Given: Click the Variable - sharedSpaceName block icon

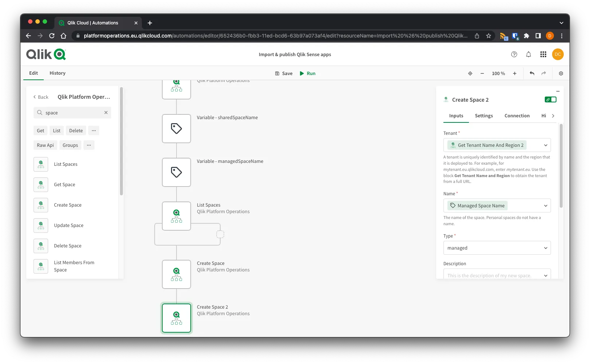Looking at the screenshot, I should (176, 128).
